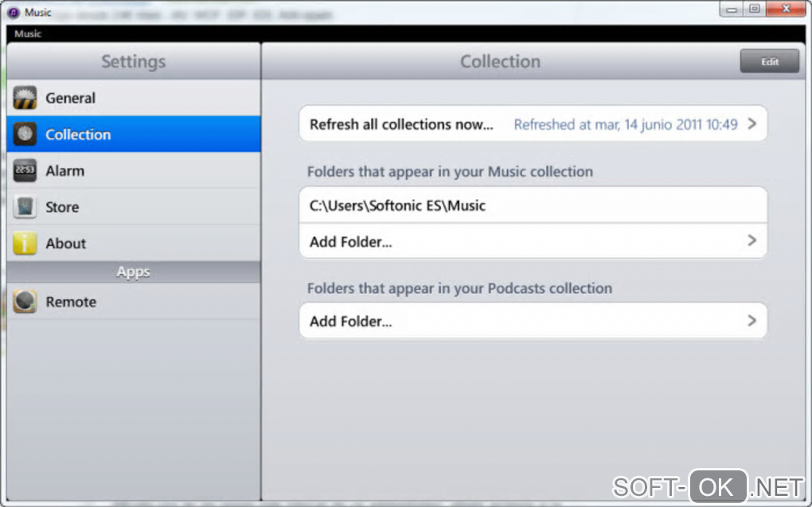Viewport: 812px width, 507px height.
Task: Add Folder to Podcasts collection
Action: point(533,321)
